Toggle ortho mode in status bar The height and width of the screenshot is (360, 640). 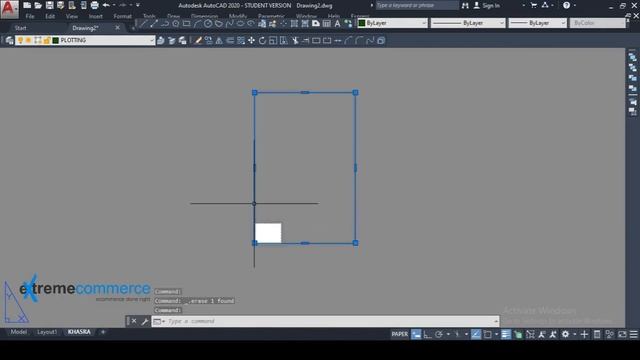tap(427, 334)
